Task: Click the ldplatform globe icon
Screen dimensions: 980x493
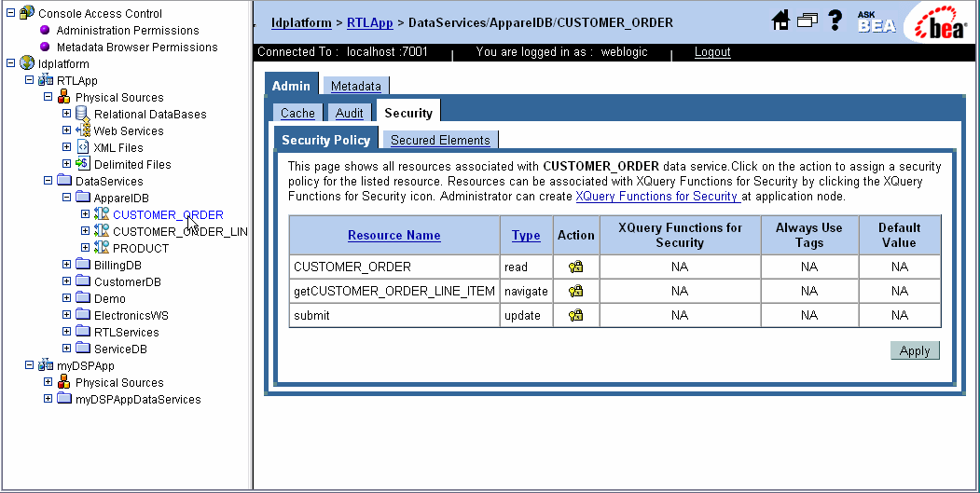Action: (x=27, y=63)
